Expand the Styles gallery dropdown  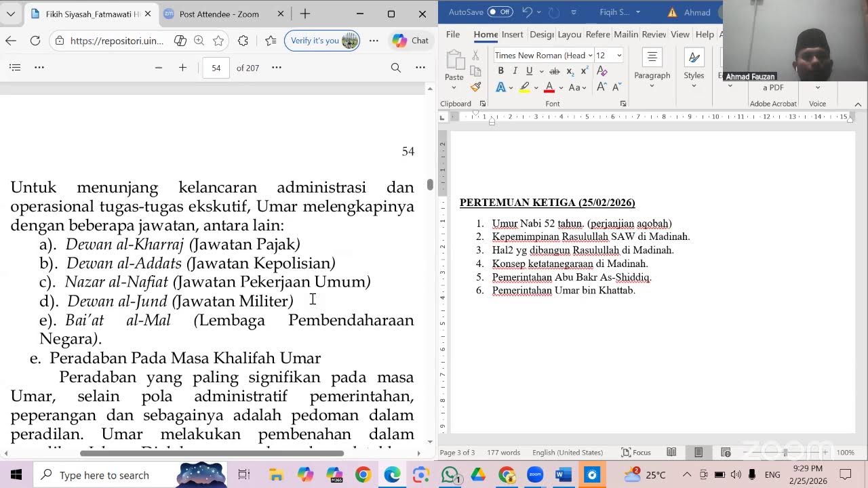click(694, 86)
